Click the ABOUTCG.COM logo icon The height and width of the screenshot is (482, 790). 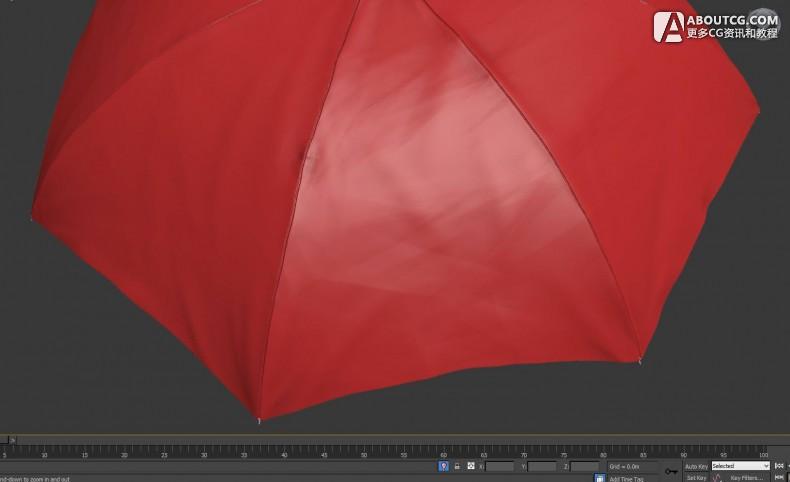[669, 27]
